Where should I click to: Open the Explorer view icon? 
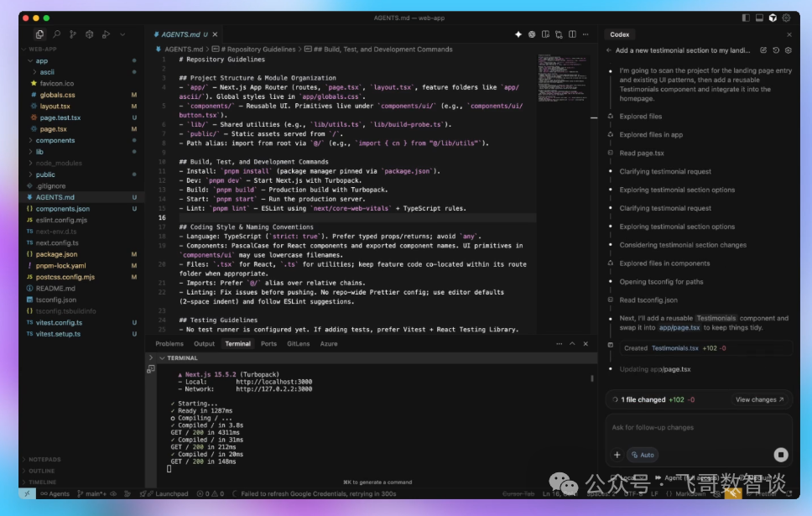pos(40,34)
